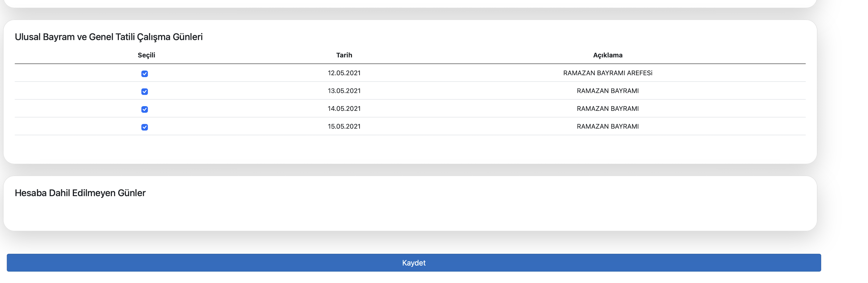Click RAMAZAN BAYRAMI description in the 13.05.2021 row
Viewport: 868px width, 283px height.
click(x=608, y=91)
